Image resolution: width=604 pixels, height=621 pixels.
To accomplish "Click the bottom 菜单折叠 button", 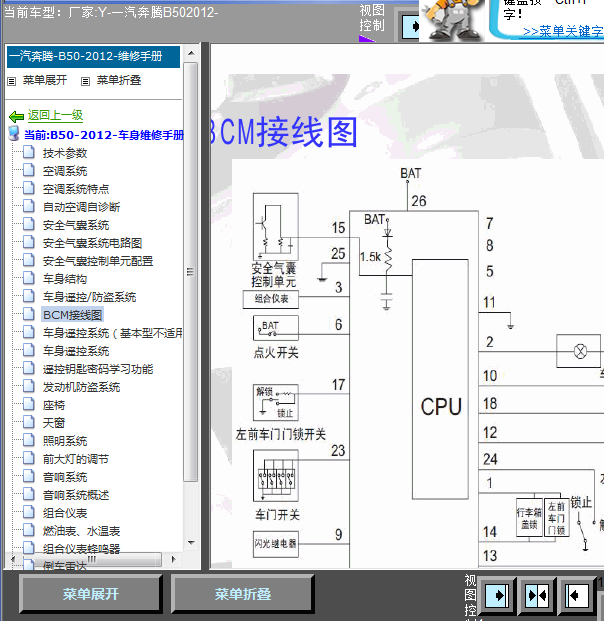I will tap(243, 594).
